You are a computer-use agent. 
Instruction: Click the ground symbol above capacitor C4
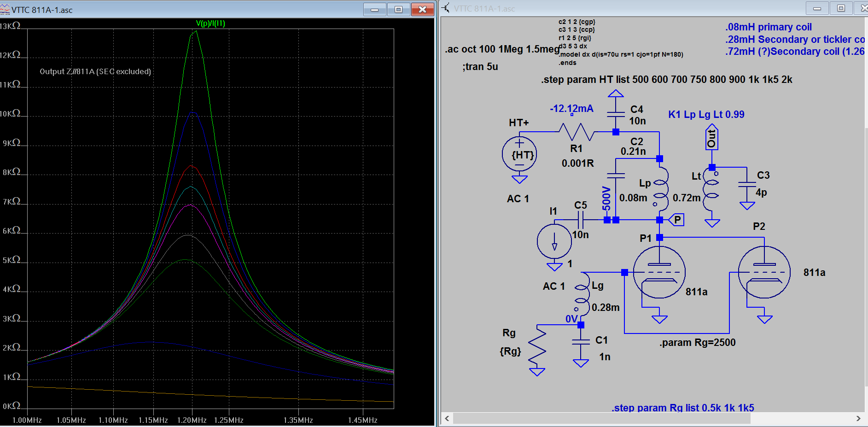[x=616, y=94]
